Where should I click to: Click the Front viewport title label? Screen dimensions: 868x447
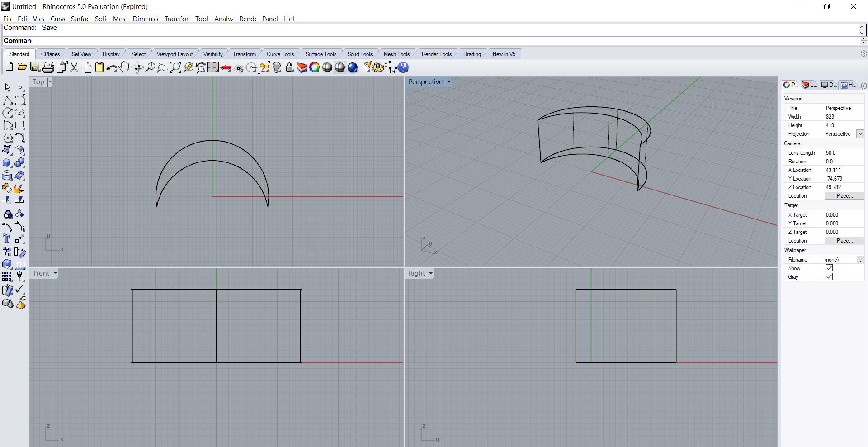point(41,273)
